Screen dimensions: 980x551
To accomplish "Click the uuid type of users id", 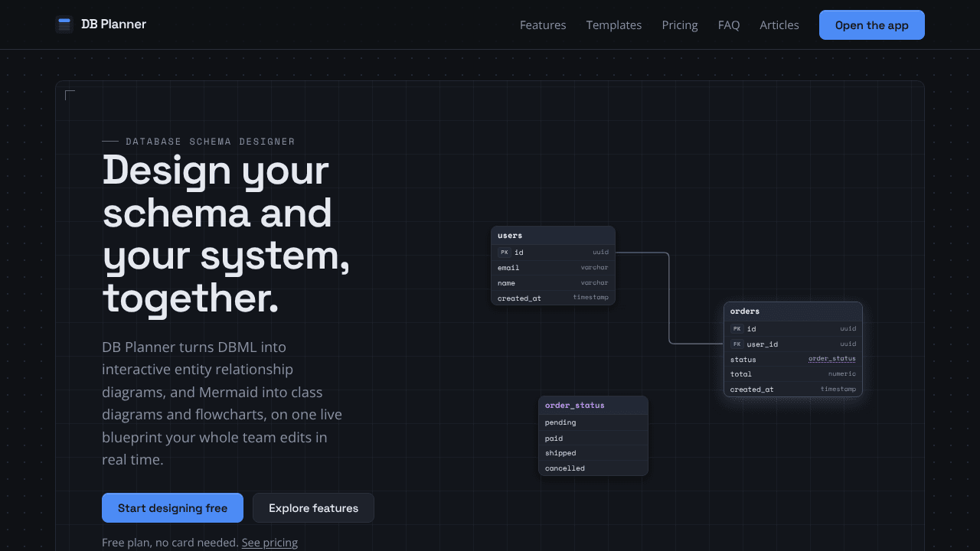I will coord(600,252).
